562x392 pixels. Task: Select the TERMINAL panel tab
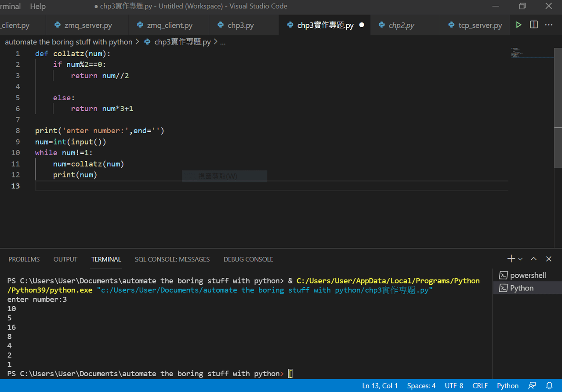click(106, 259)
